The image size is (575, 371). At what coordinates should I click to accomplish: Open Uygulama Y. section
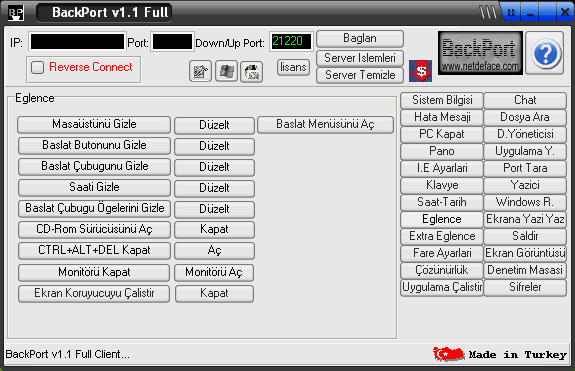525,151
